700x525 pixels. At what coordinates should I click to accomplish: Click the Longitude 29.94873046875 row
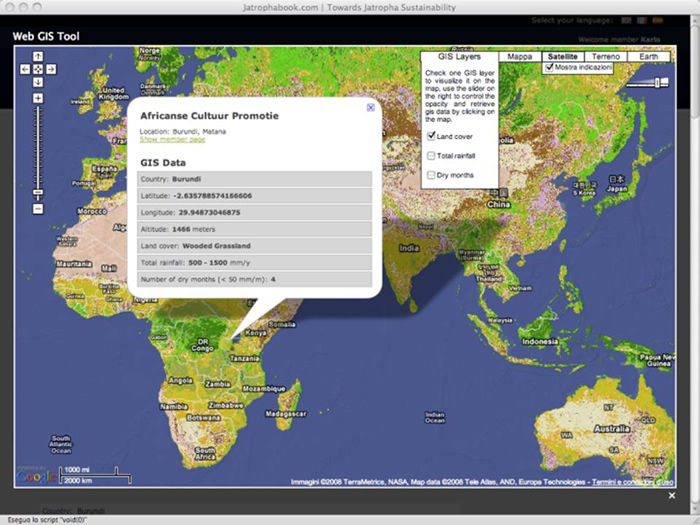254,212
